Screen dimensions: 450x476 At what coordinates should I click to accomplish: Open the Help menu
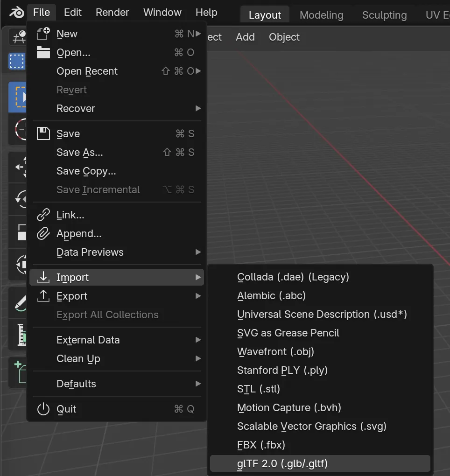(206, 13)
